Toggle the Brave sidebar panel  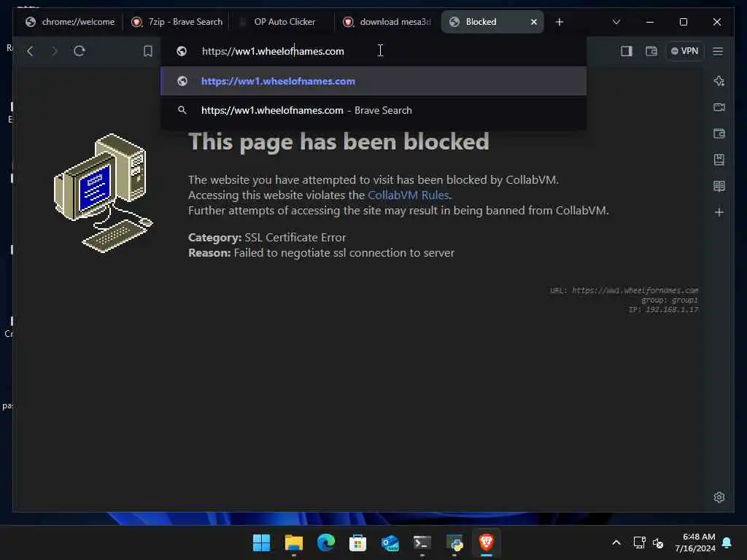[x=626, y=51]
